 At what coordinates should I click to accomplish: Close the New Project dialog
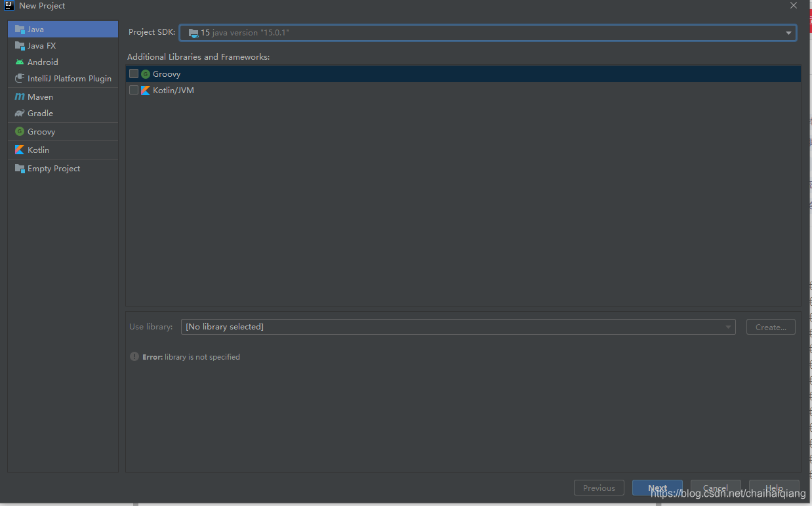[x=794, y=6]
